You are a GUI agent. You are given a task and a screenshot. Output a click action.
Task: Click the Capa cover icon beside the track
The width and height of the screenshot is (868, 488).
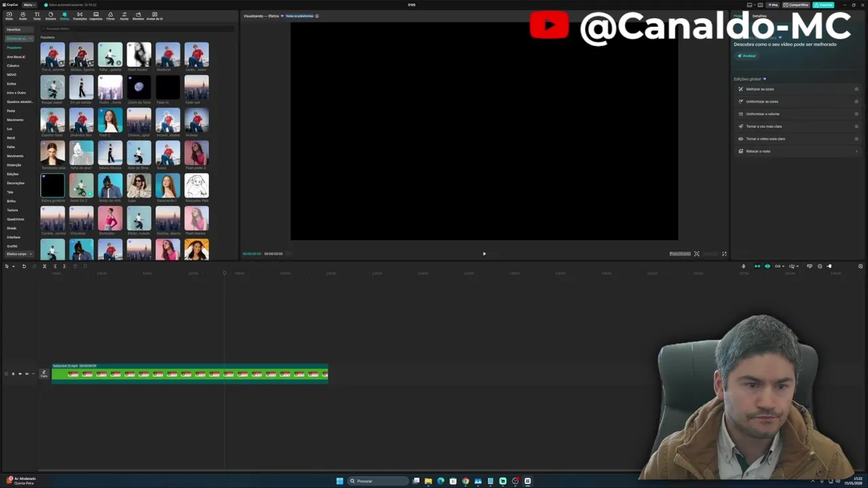[44, 373]
